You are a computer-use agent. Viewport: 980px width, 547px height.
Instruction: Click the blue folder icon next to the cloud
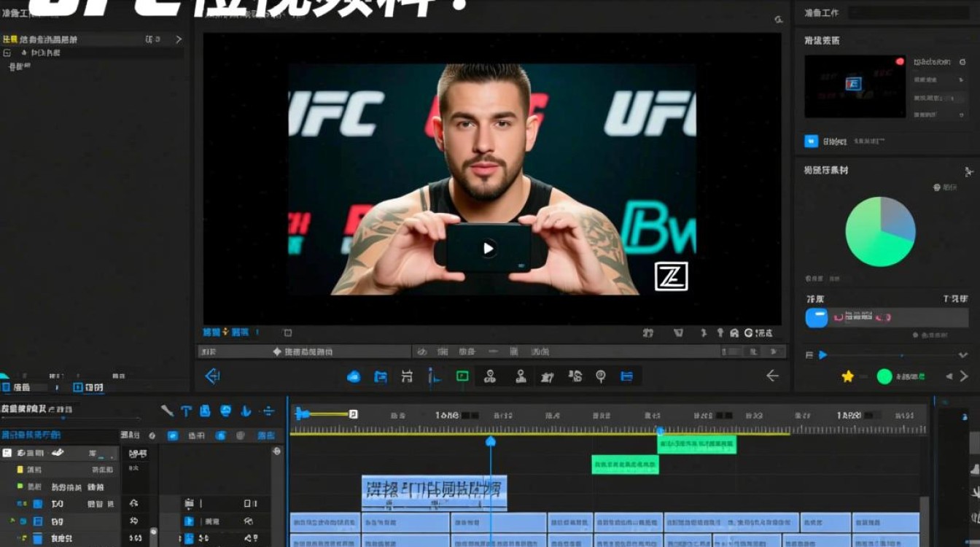tap(381, 376)
